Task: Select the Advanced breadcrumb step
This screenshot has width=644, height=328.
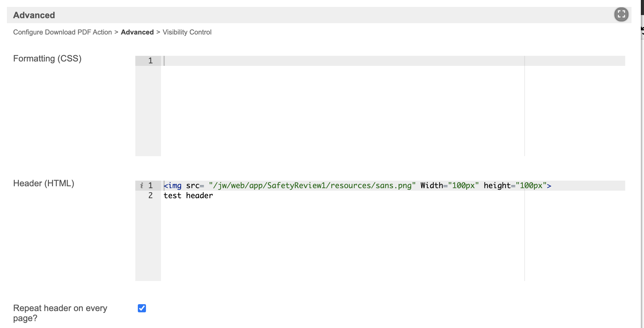Action: tap(137, 32)
